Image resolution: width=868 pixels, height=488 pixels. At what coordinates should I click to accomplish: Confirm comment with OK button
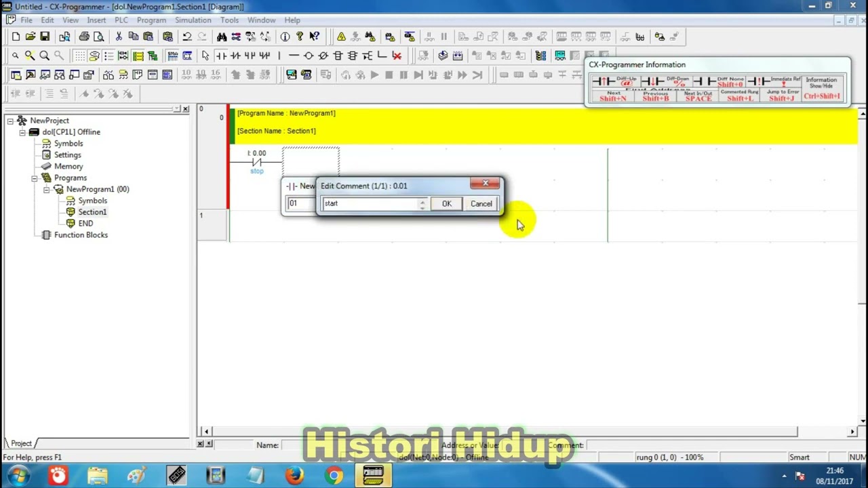point(446,204)
